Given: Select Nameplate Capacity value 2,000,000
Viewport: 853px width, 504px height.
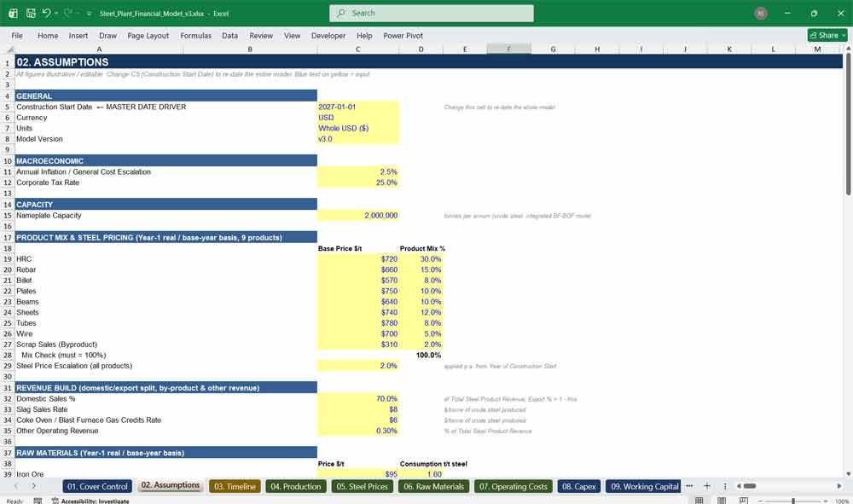Looking at the screenshot, I should click(358, 215).
